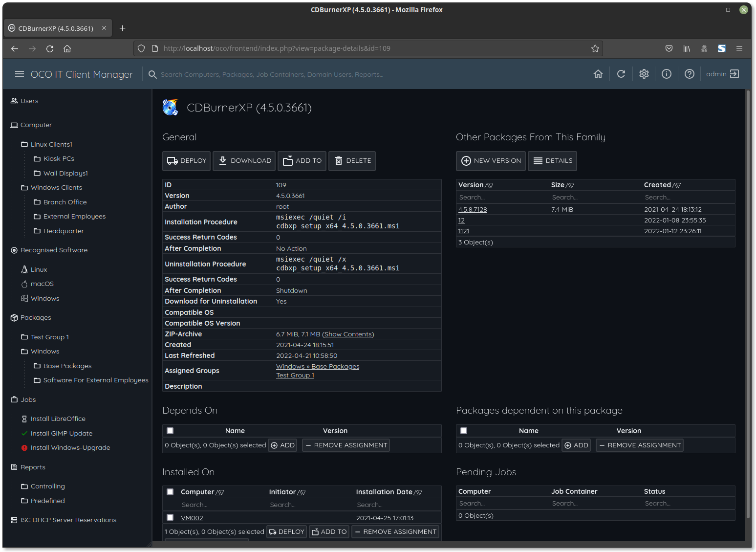Sort Installed On by Initiator column
The height and width of the screenshot is (552, 756).
point(287,492)
